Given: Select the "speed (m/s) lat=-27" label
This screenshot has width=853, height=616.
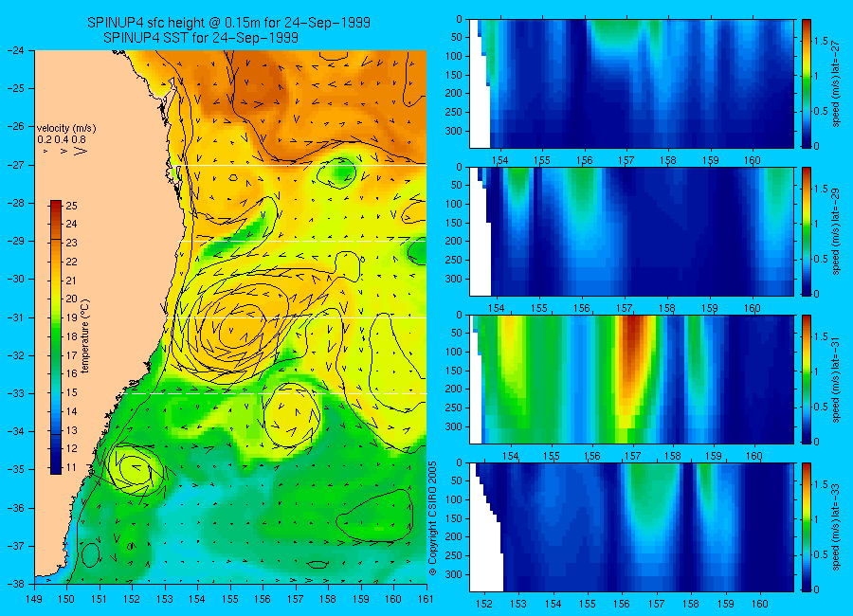Looking at the screenshot, I should (x=836, y=83).
